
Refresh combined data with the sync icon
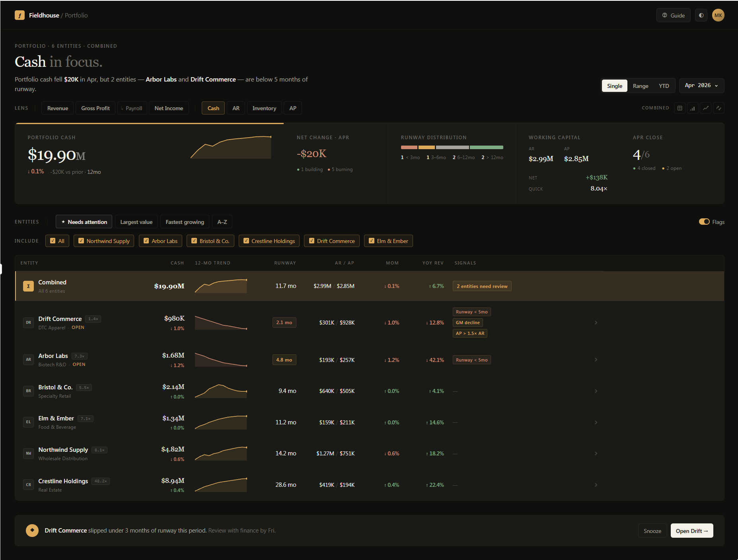click(x=719, y=108)
